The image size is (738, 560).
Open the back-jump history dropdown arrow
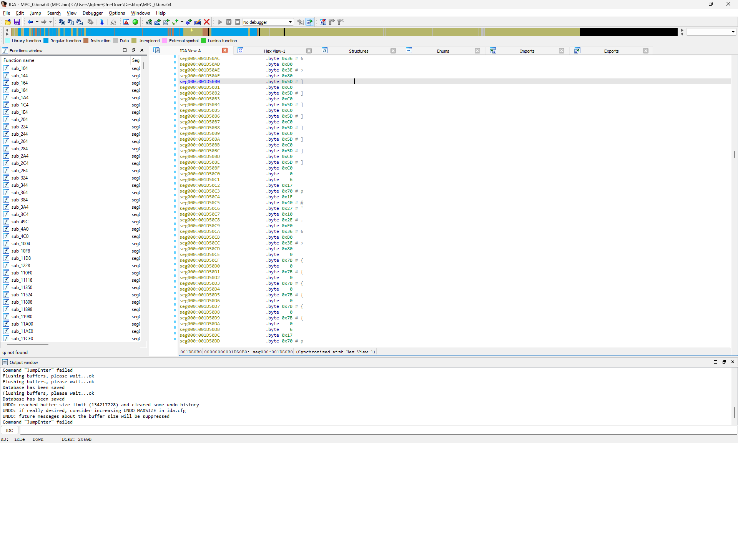pos(37,22)
